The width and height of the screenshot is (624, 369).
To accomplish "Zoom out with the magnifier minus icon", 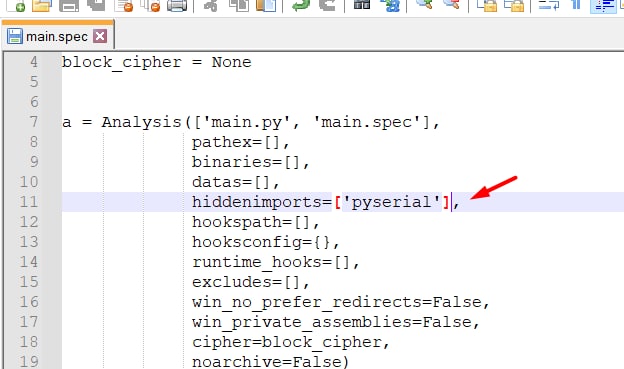I will 451,4.
